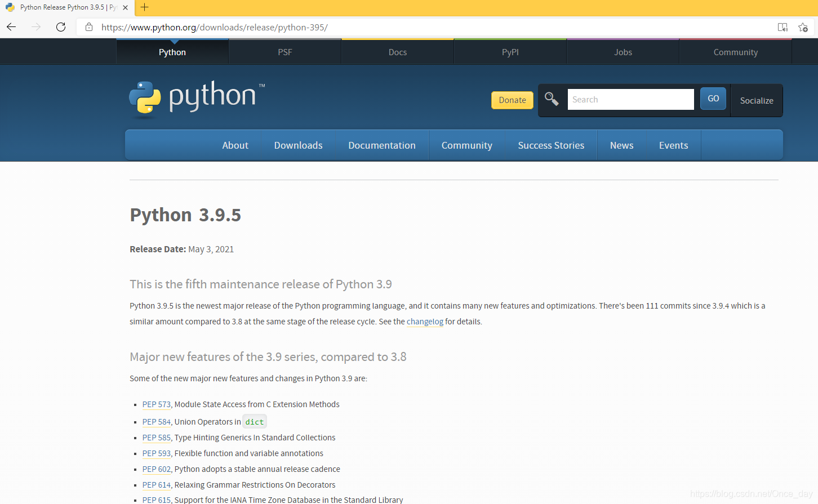The width and height of the screenshot is (818, 504).
Task: Click the Release Date May 3, 2021 text
Action: 181,249
